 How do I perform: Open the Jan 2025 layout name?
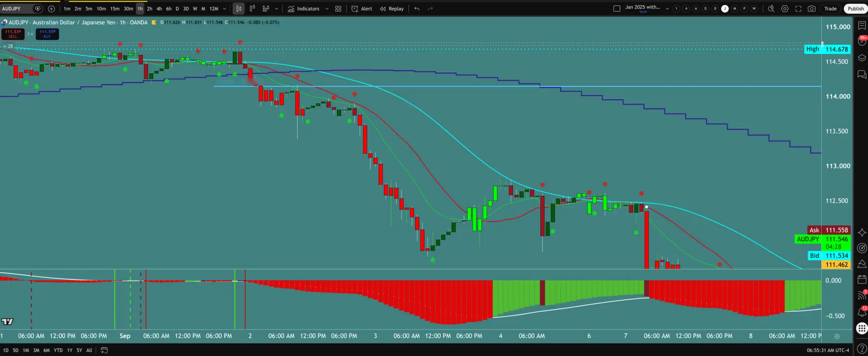pyautogui.click(x=642, y=7)
